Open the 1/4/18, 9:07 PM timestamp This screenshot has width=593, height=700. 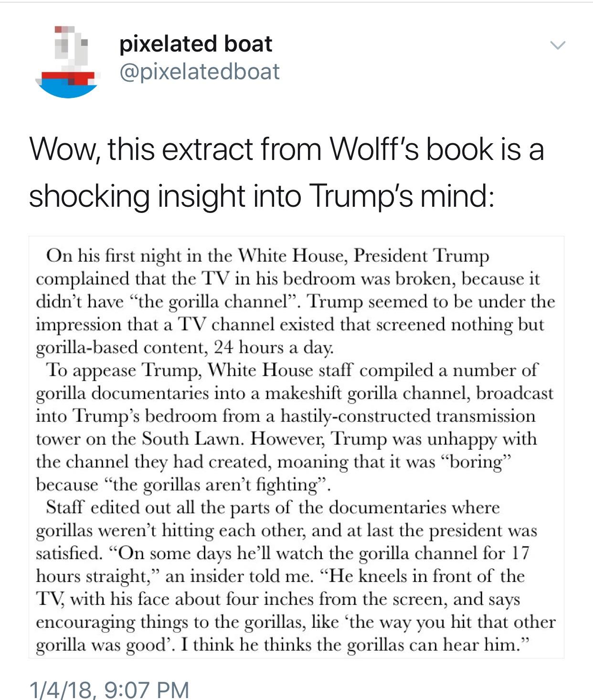pyautogui.click(x=109, y=689)
